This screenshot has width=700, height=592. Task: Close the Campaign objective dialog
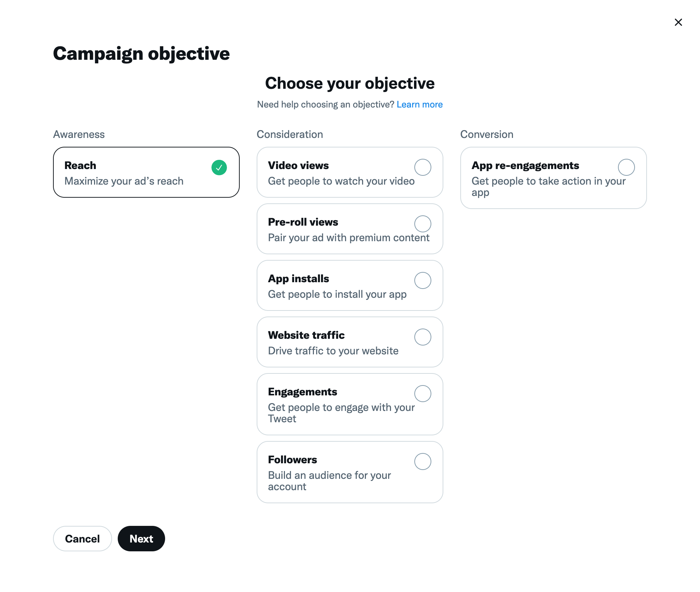(x=678, y=22)
